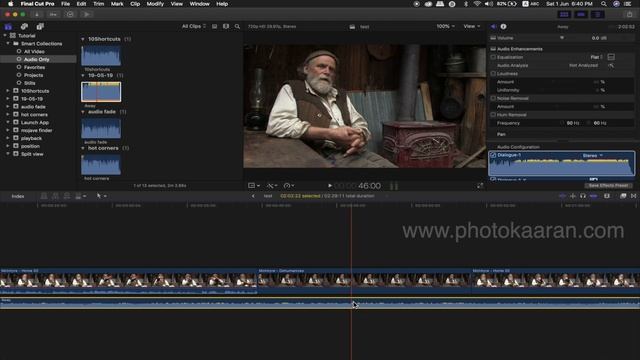Open macOS Spotlight search icon
Viewport: 640px width, 360px height.
point(604,4)
